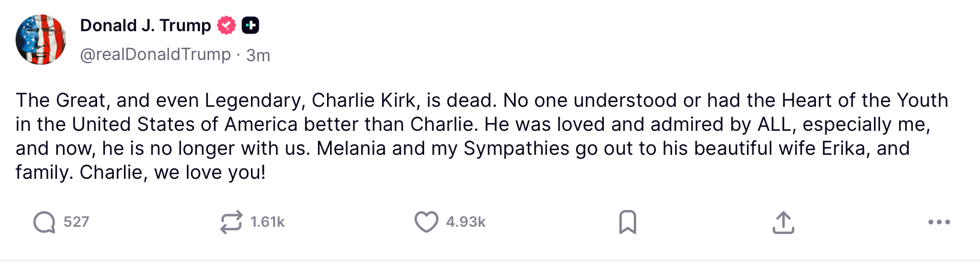Image resolution: width=980 pixels, height=264 pixels.
Task: Bookmark this post
Action: (627, 222)
